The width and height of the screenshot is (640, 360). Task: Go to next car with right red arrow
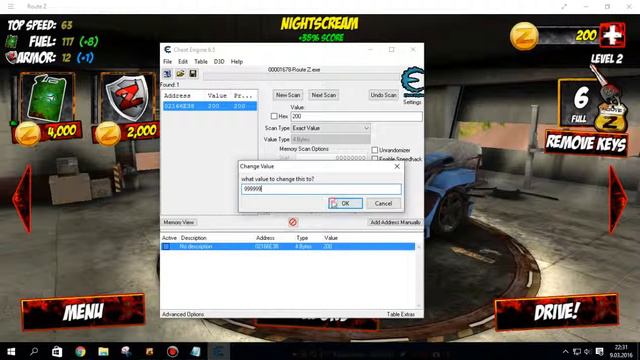tap(618, 199)
